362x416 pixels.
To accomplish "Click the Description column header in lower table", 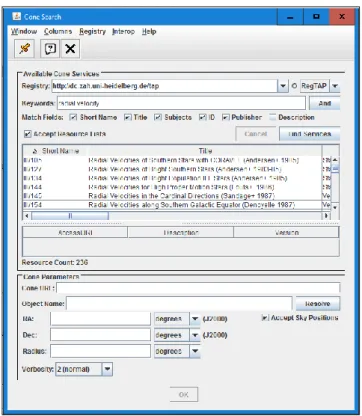I will tap(181, 232).
